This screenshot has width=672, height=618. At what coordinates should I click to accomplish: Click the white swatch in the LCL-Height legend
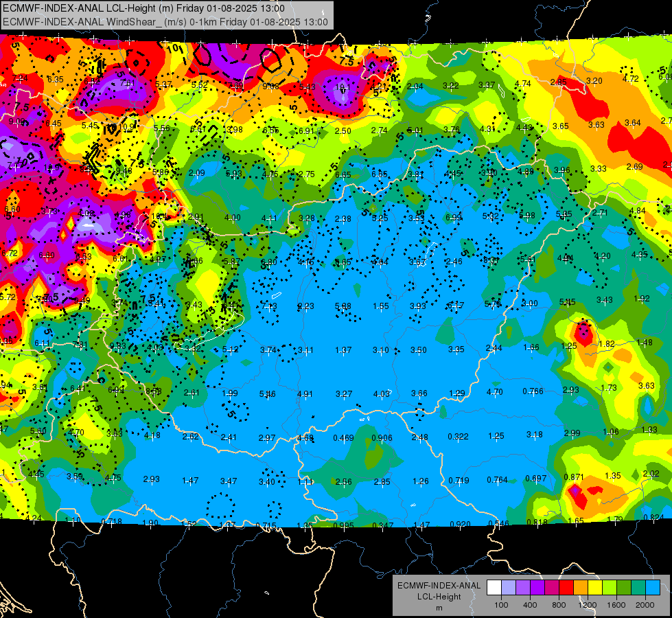click(x=494, y=588)
